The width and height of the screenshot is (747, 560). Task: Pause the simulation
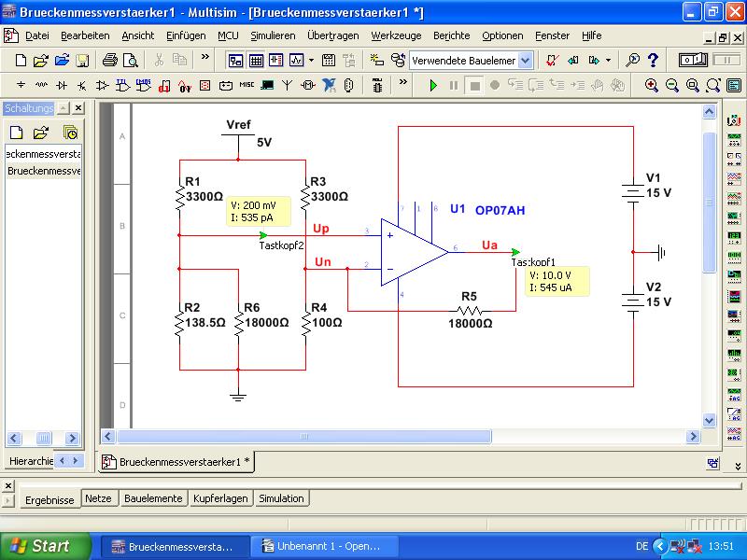(x=454, y=85)
